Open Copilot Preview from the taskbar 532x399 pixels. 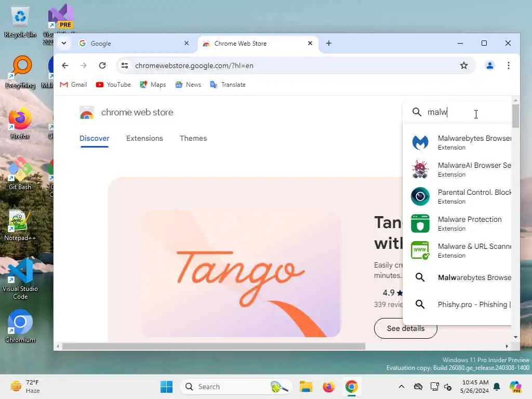pos(515,387)
